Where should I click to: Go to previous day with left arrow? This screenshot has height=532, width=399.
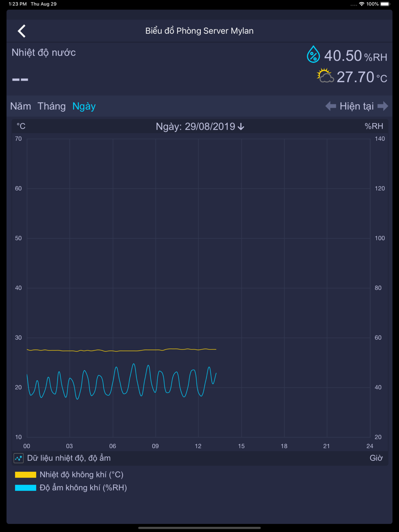click(x=331, y=106)
